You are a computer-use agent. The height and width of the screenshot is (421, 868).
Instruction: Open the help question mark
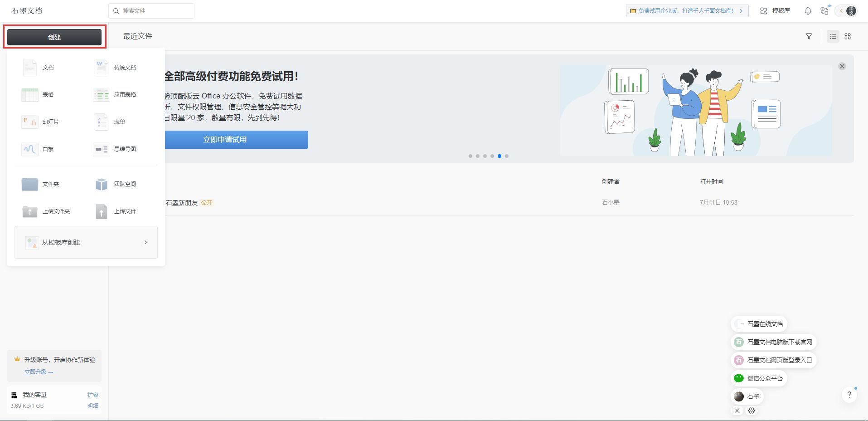click(x=849, y=395)
